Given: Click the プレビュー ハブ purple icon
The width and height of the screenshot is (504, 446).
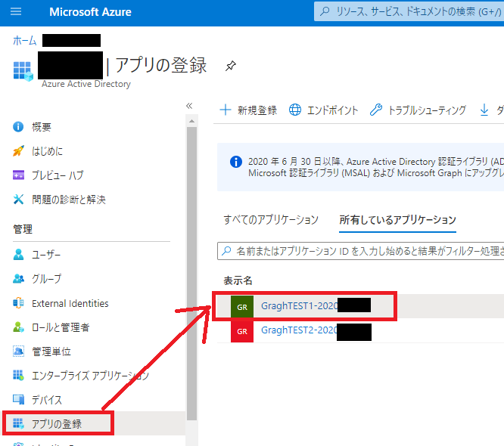Looking at the screenshot, I should [x=18, y=175].
